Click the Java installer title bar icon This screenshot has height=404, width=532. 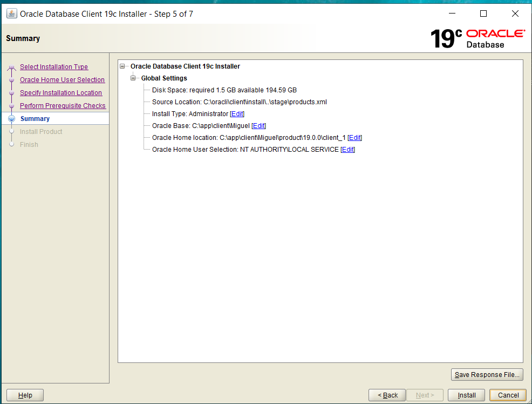click(x=11, y=14)
